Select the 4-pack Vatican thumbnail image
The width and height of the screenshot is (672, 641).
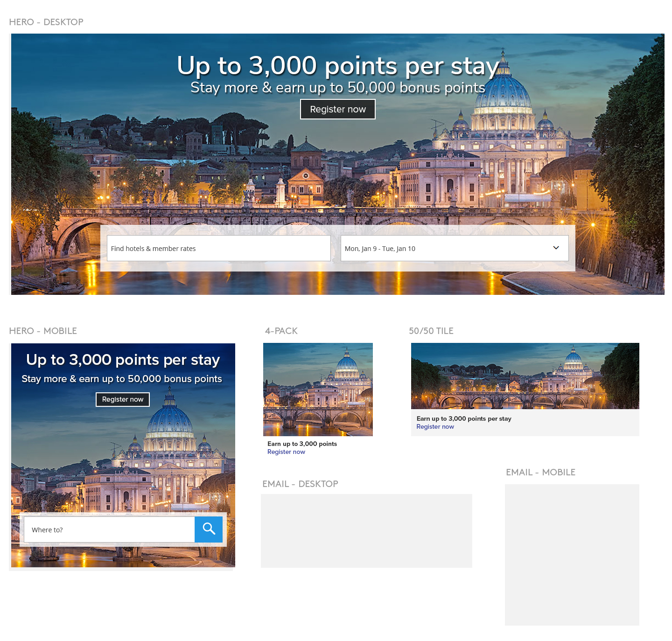coord(318,390)
